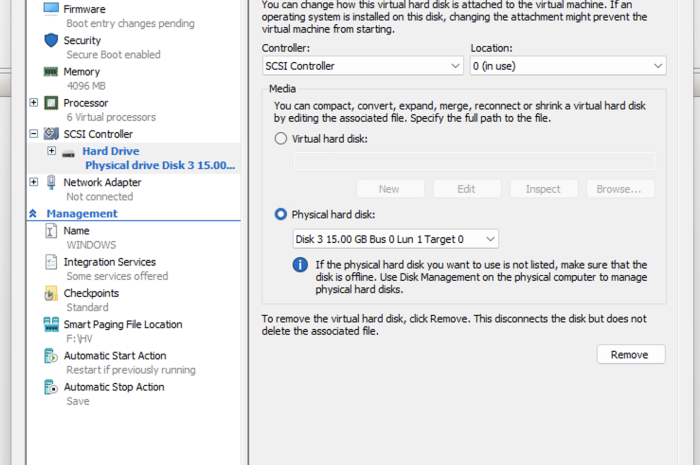The image size is (700, 465).
Task: Expand the Processor tree node
Action: click(34, 103)
